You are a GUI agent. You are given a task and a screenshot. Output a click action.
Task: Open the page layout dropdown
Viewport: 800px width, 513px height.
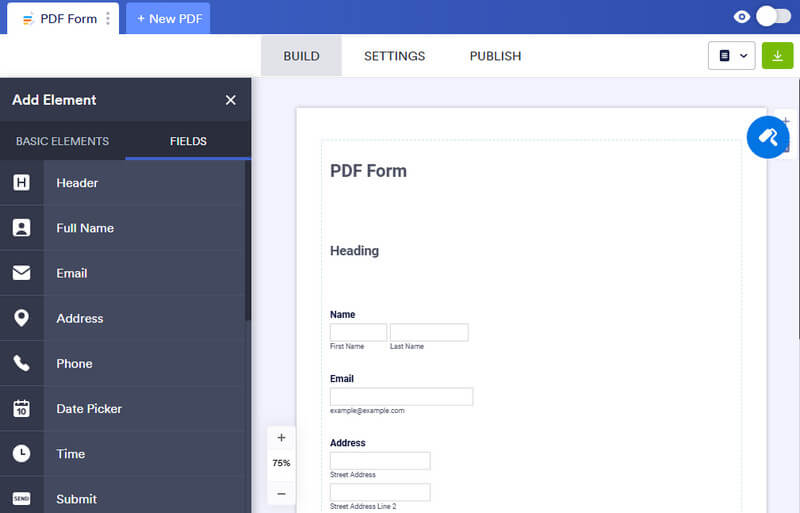pyautogui.click(x=732, y=56)
